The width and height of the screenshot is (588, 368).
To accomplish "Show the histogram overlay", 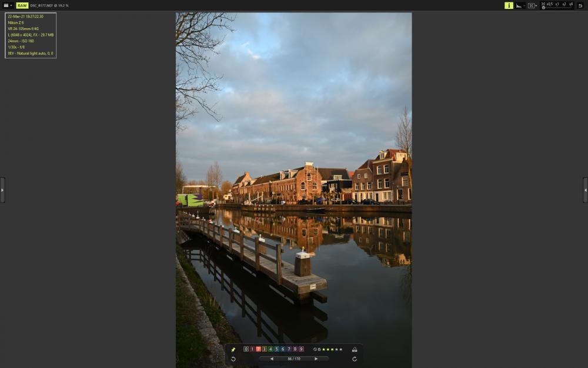I will click(x=519, y=6).
